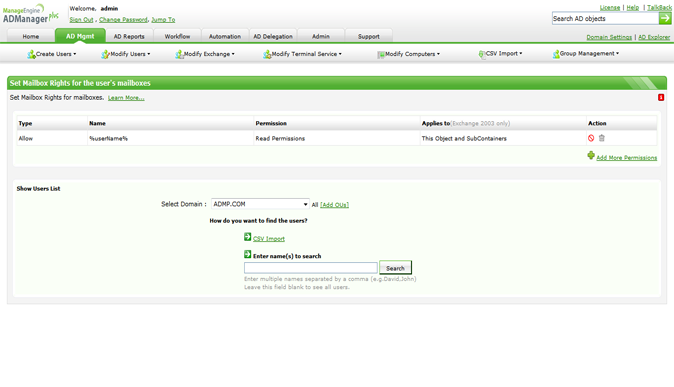
Task: Select the AD Mgmt tab
Action: click(x=80, y=36)
